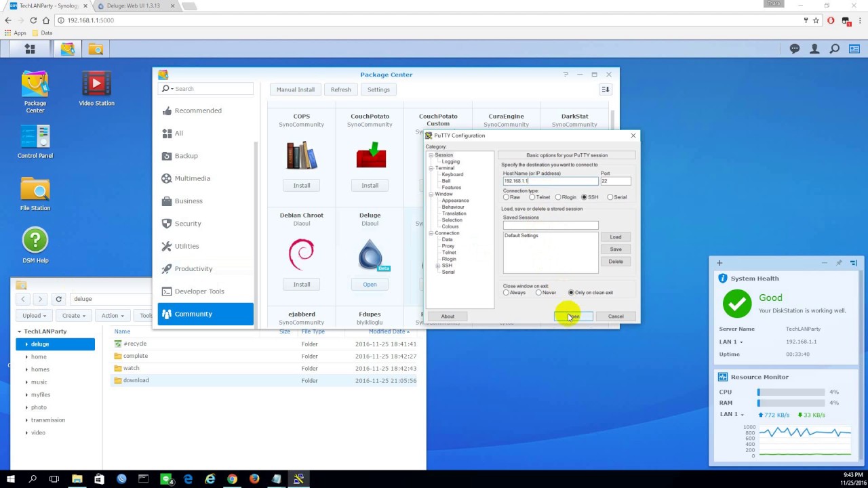This screenshot has height=488, width=868.
Task: Open Firefox from the Windows taskbar
Action: point(254,479)
